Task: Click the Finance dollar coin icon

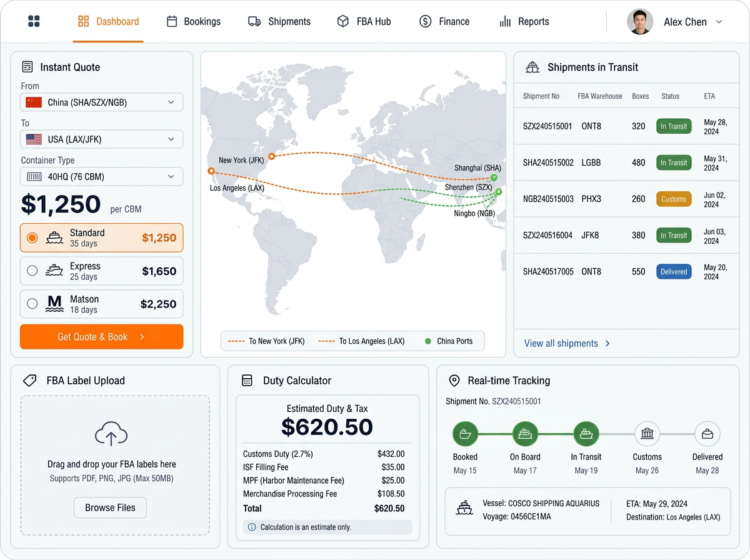Action: (425, 21)
